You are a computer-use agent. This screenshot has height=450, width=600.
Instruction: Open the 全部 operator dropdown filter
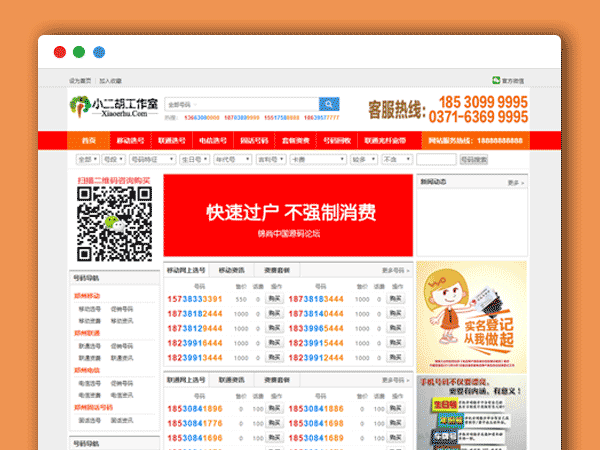coord(84,159)
